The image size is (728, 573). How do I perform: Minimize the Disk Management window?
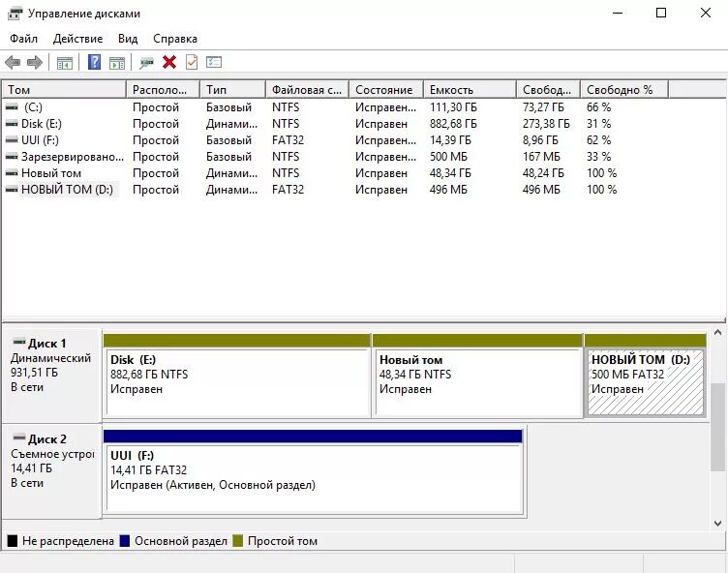(x=618, y=13)
